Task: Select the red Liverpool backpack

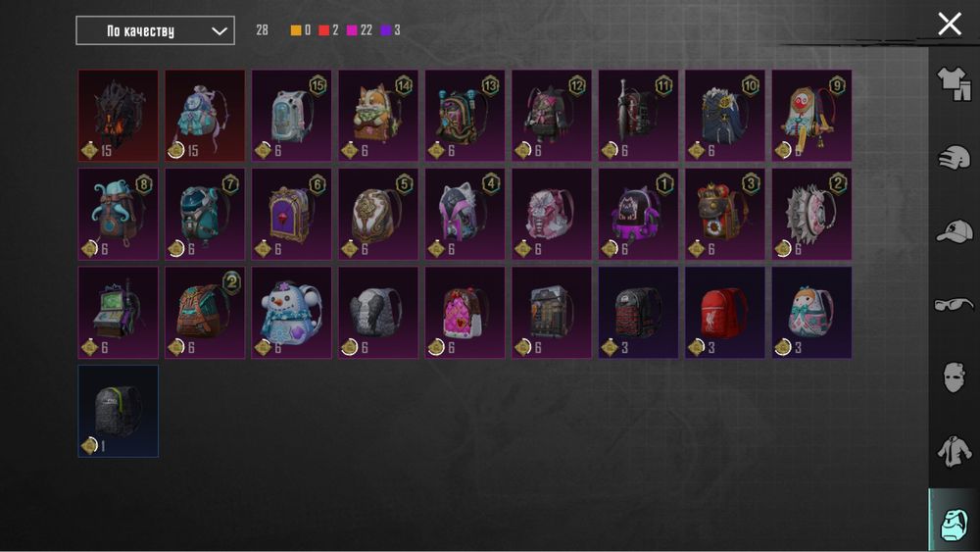Action: (725, 313)
